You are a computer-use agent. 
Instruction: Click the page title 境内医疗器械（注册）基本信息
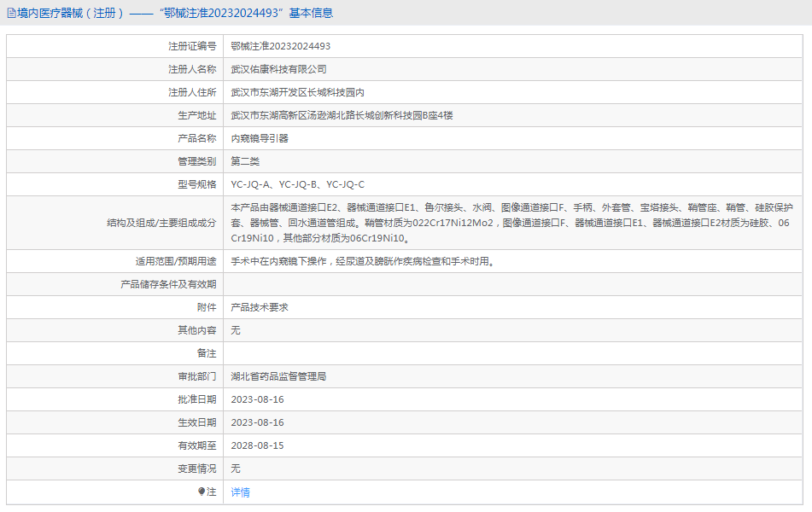point(174,13)
